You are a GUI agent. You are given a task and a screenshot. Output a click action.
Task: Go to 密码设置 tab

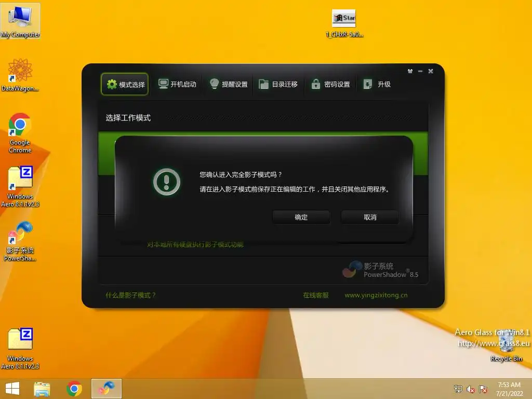pos(330,84)
